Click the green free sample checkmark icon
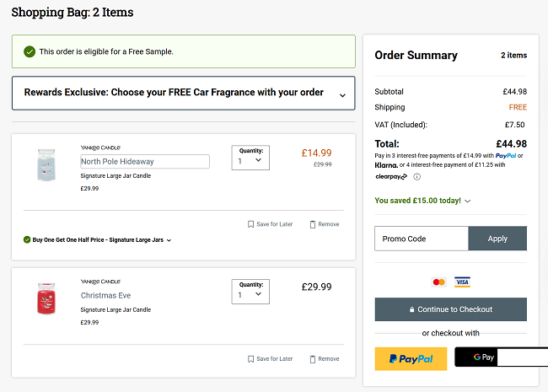The image size is (548, 392). (x=30, y=51)
